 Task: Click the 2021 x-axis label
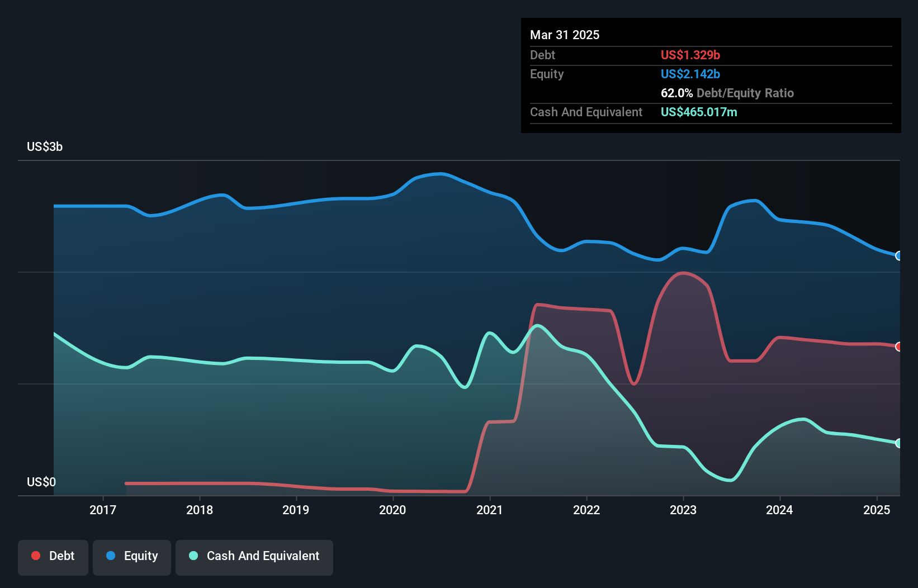tap(490, 510)
